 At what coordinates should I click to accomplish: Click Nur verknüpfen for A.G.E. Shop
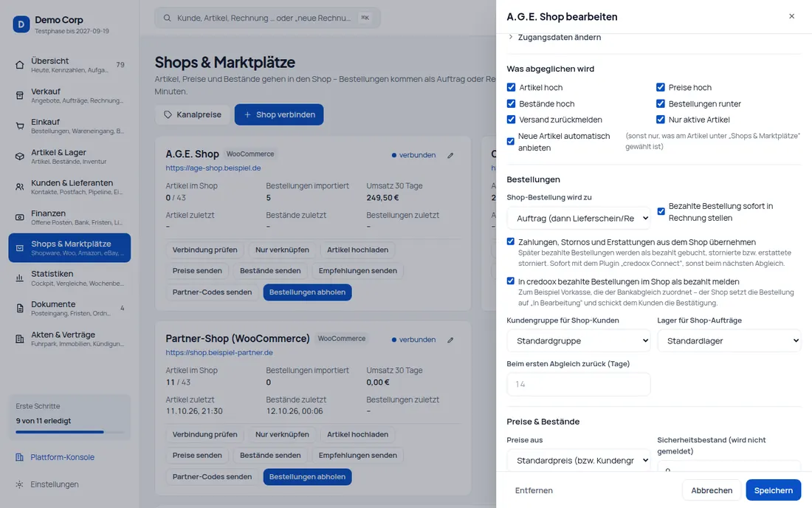click(x=282, y=250)
